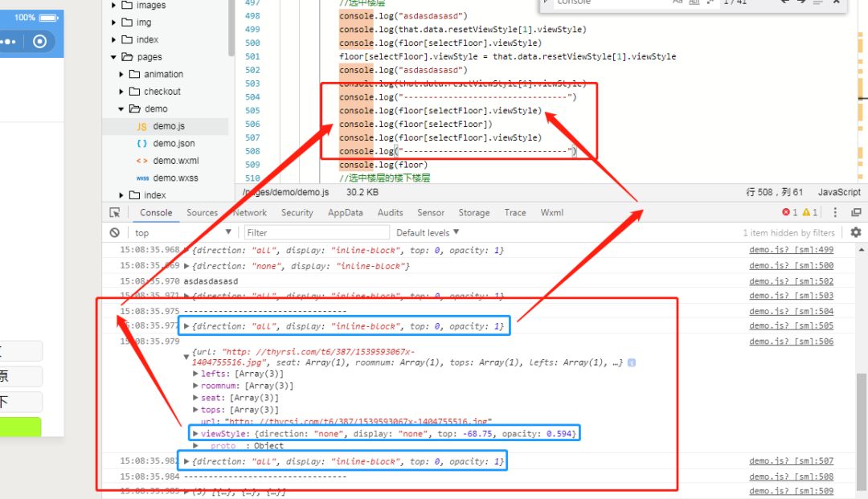
Task: Switch to the Sources tab
Action: [202, 212]
